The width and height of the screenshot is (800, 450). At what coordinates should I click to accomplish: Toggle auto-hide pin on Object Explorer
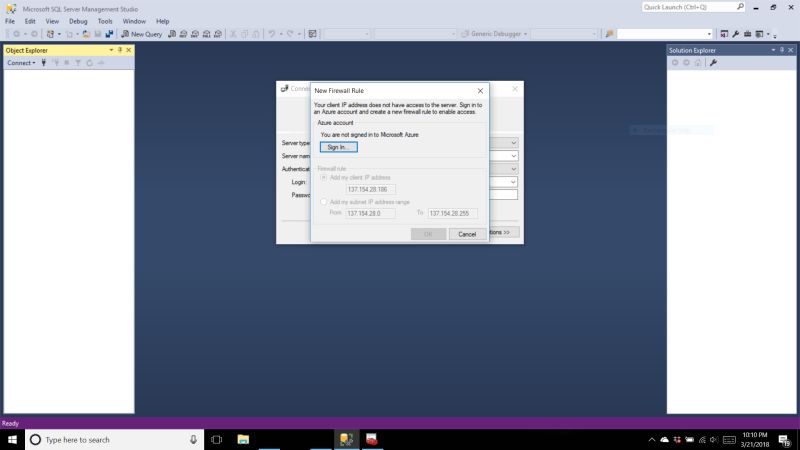pyautogui.click(x=120, y=50)
